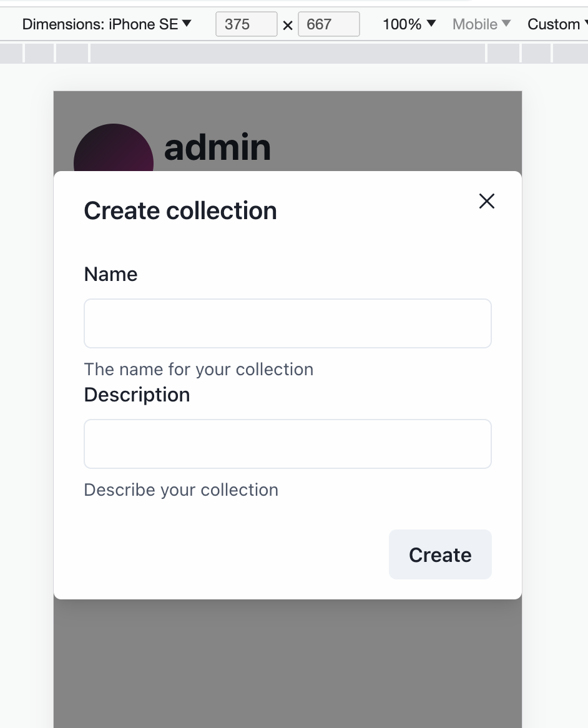This screenshot has width=588, height=728.
Task: Close the Create collection dialog
Action: pyautogui.click(x=486, y=201)
